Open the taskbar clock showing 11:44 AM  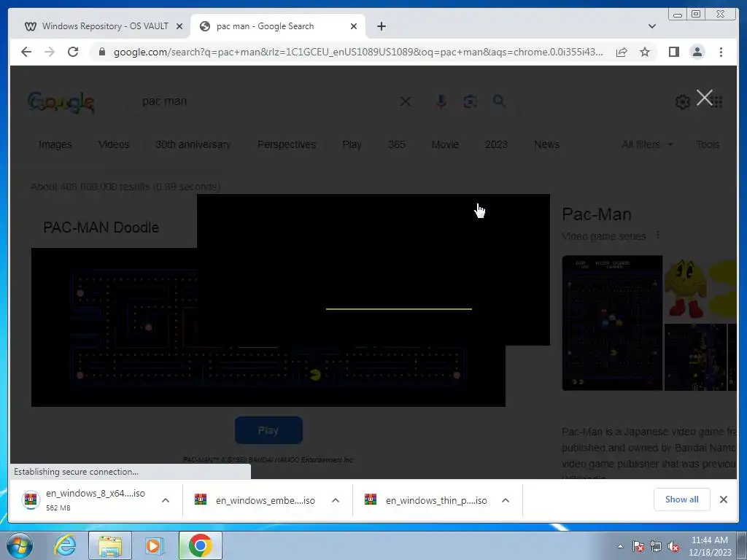[710, 545]
